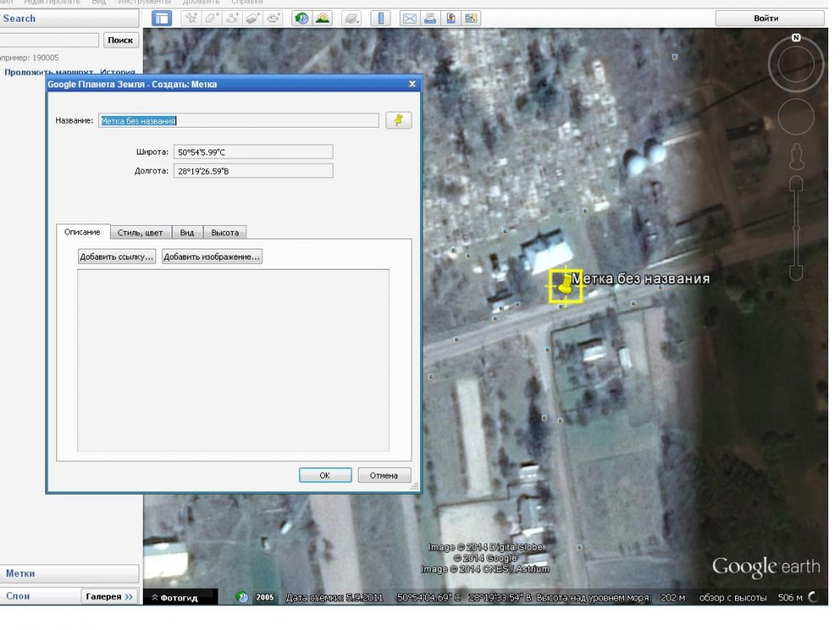The width and height of the screenshot is (840, 630).
Task: Open the Инструменты menu
Action: pos(144,3)
